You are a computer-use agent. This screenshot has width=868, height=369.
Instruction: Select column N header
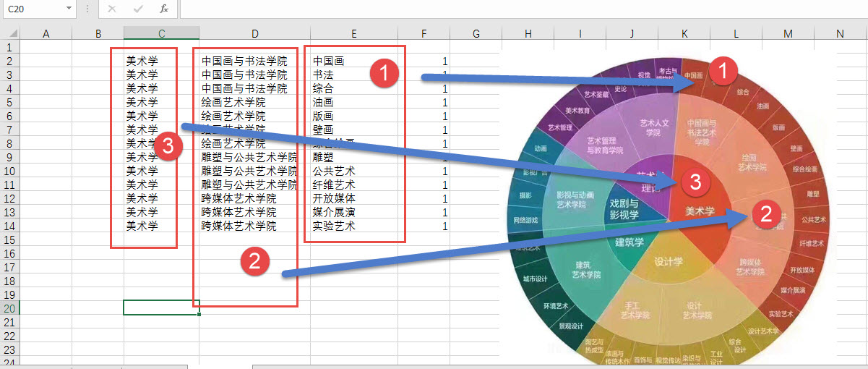point(840,33)
